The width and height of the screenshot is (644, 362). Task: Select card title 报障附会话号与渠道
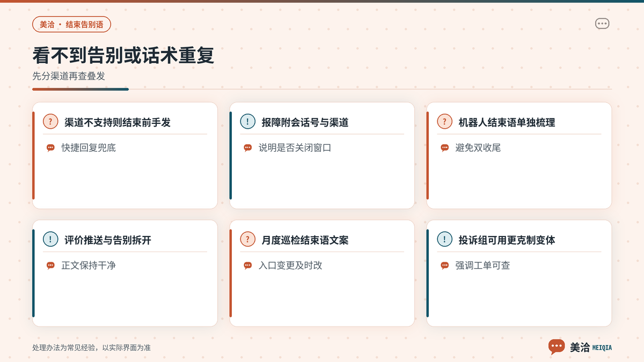tap(305, 122)
